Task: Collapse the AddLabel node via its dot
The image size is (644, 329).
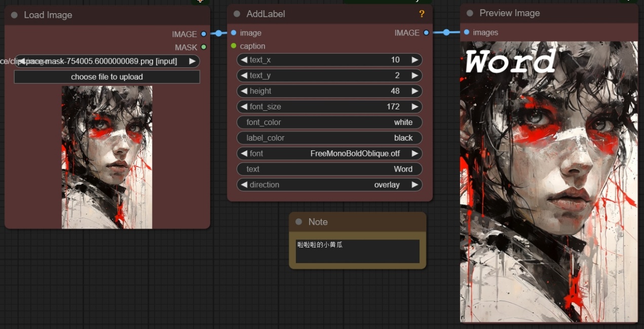Action: coord(237,14)
